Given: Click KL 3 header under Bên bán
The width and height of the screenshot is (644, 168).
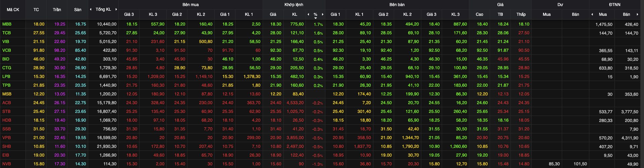Looking at the screenshot, I should 455,14.
